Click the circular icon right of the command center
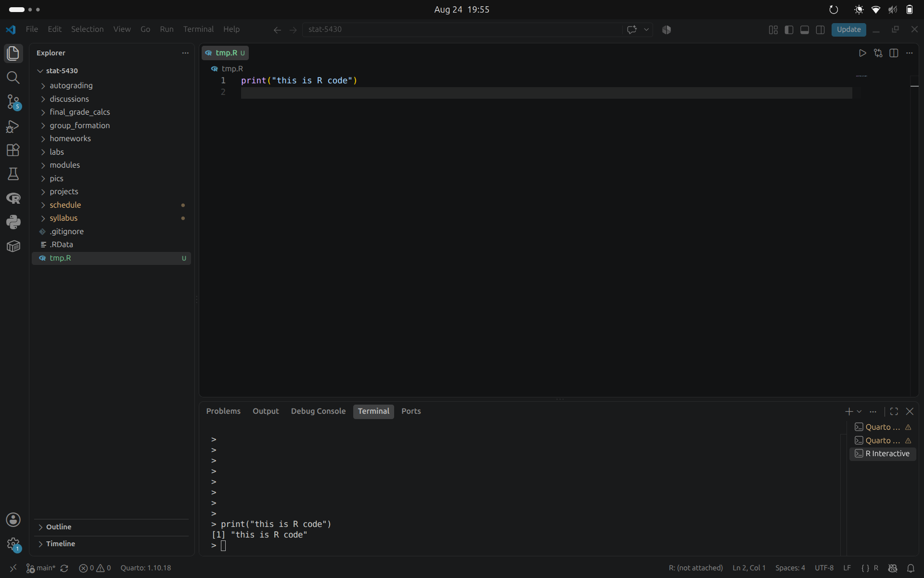Image resolution: width=924 pixels, height=578 pixels. tap(667, 29)
